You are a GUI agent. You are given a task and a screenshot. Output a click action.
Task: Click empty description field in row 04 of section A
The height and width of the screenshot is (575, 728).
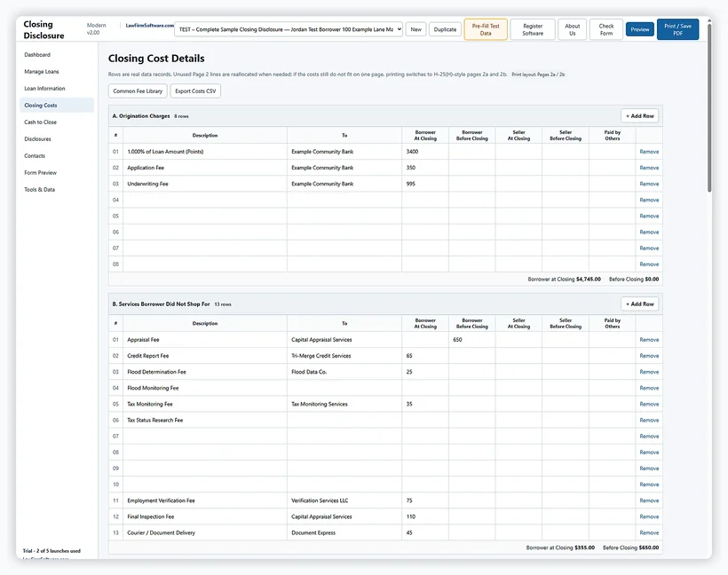click(x=205, y=200)
